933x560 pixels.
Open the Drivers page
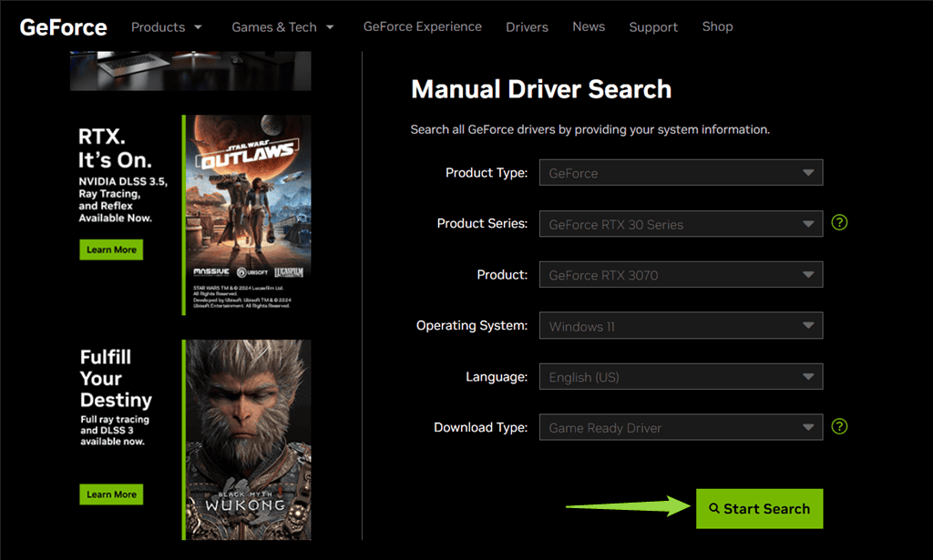(527, 27)
